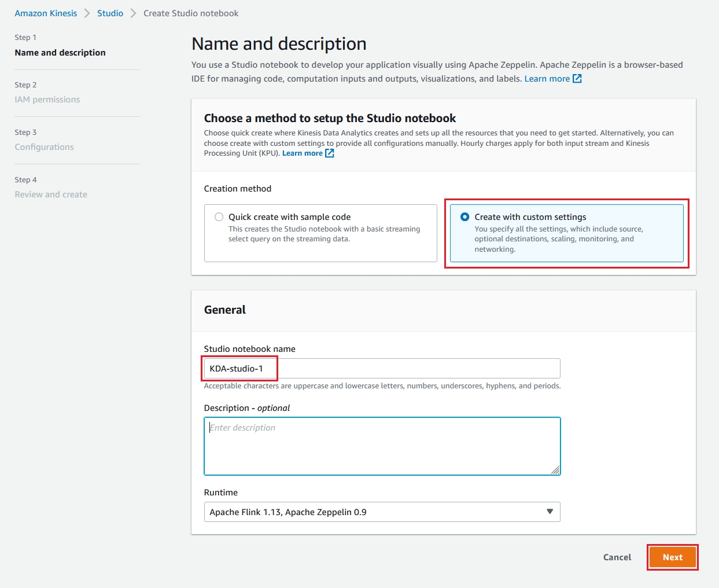
Task: Go to Step 1 Name and description
Action: pos(60,53)
